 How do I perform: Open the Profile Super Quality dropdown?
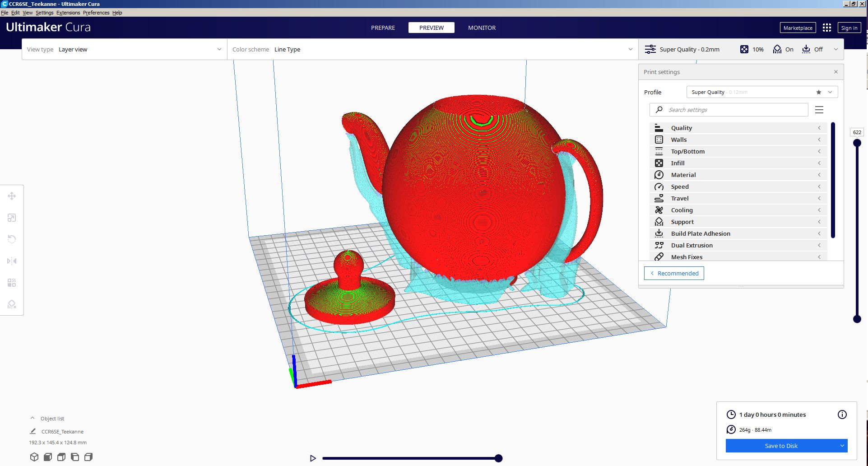pos(762,92)
